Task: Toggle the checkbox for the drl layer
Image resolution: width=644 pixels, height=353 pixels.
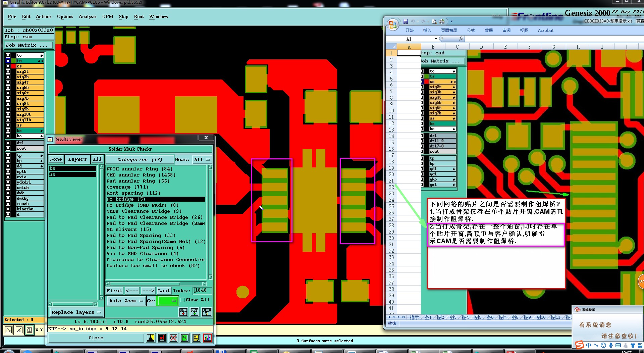Action: pyautogui.click(x=8, y=143)
